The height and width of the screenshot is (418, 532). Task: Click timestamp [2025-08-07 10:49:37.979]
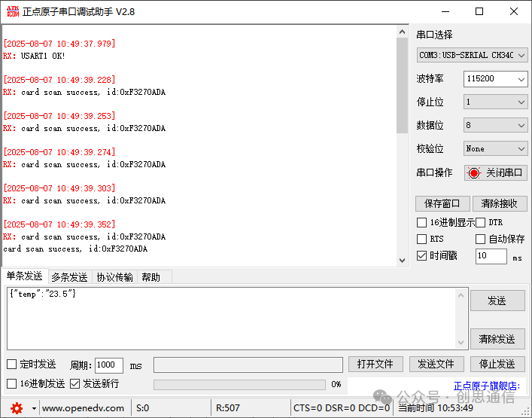pos(59,44)
